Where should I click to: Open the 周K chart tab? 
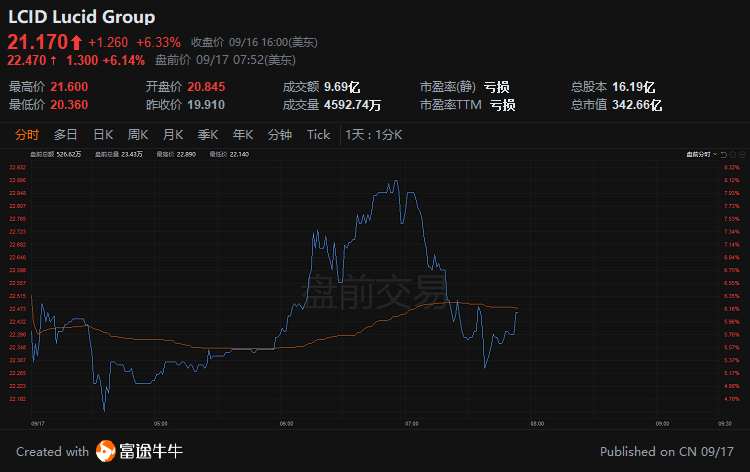click(138, 135)
